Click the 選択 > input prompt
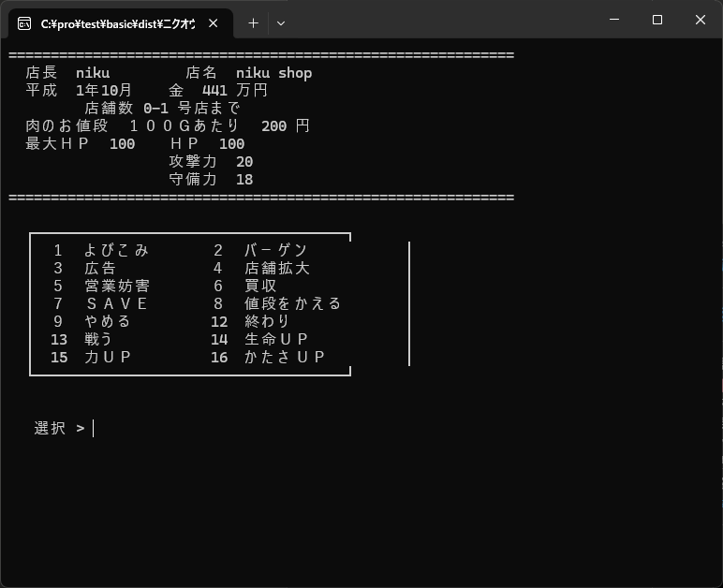 coord(64,428)
